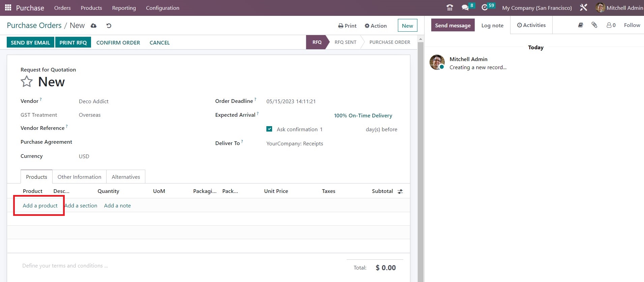
Task: Click Confirm Order button
Action: click(x=118, y=43)
